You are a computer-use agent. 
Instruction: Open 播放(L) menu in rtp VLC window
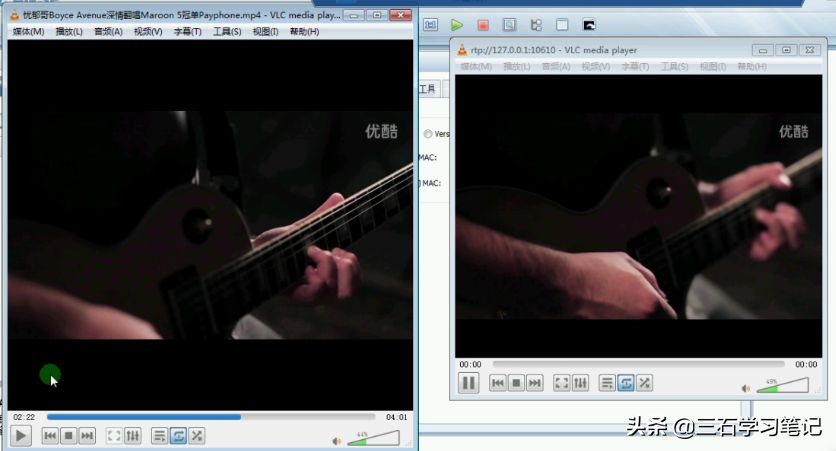coord(517,66)
